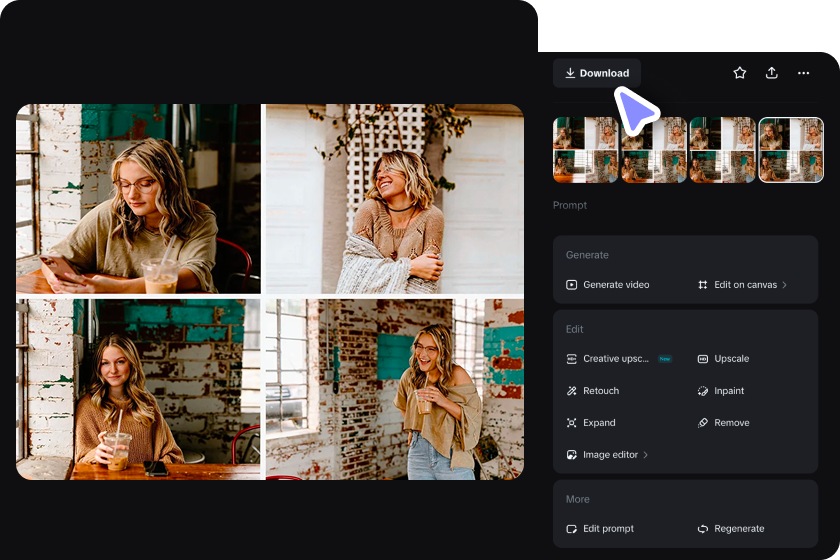840x560 pixels.
Task: Click the bottom-right photo of standing woman
Action: click(395, 390)
